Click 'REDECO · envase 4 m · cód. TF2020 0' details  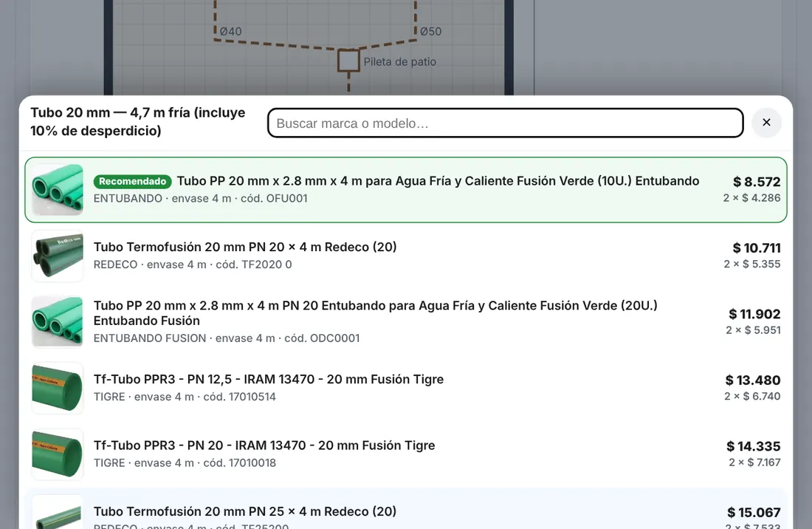coord(193,264)
